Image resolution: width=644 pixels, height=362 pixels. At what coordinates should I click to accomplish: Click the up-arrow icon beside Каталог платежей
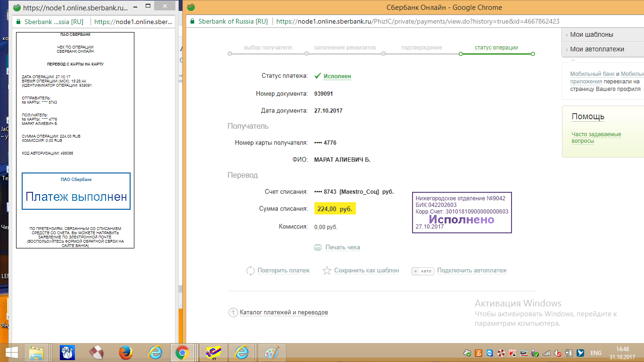(233, 313)
